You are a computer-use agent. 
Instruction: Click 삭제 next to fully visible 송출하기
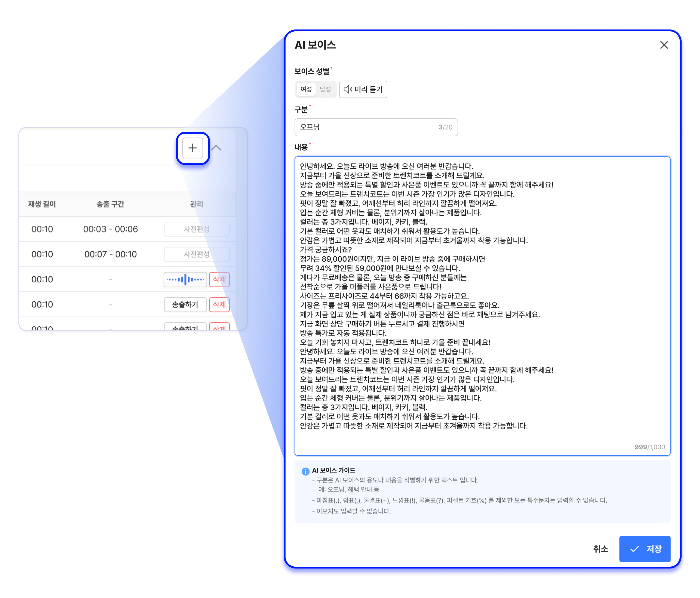click(x=219, y=304)
